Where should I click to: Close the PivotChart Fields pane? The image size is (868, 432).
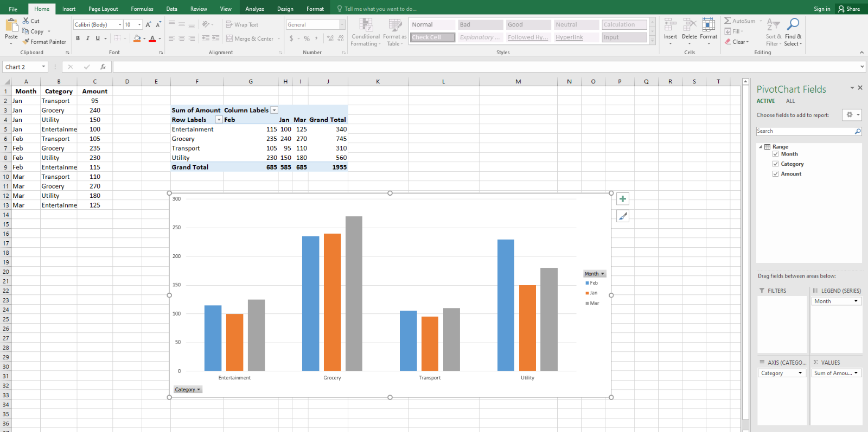(x=860, y=88)
